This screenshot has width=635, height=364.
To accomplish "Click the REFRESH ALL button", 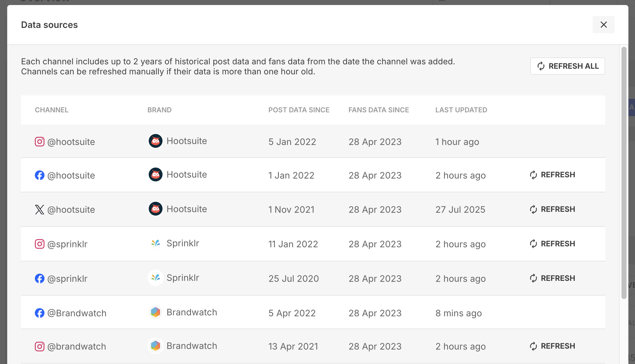I will coord(568,66).
